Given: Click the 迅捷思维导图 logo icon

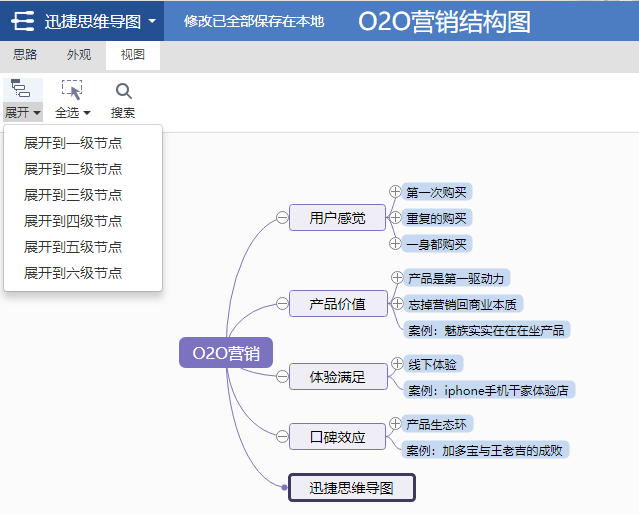Looking at the screenshot, I should (22, 21).
